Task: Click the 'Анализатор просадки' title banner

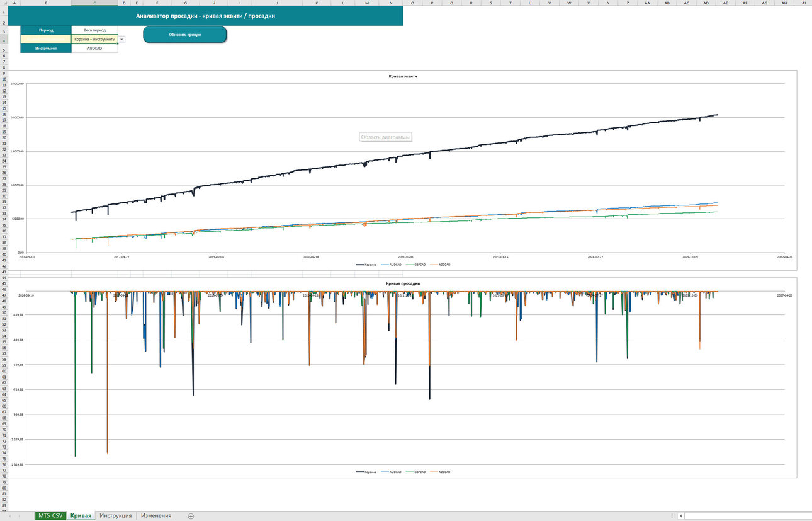Action: point(205,16)
